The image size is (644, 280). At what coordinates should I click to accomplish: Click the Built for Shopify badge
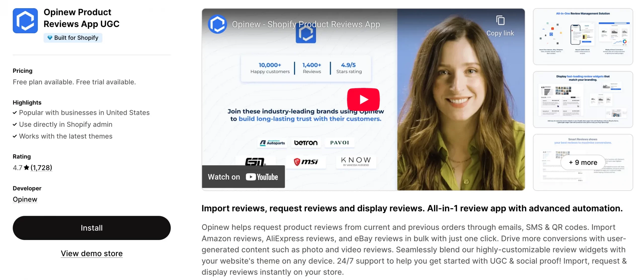click(x=73, y=38)
